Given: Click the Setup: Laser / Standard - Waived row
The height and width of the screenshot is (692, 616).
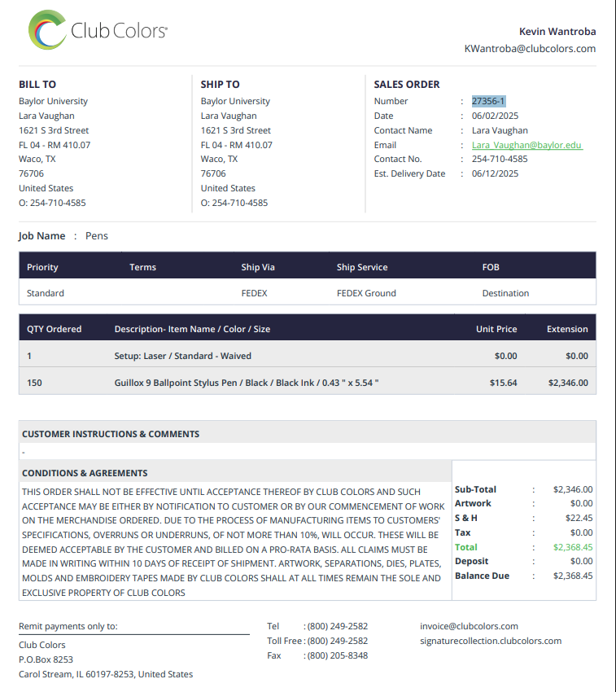Looking at the screenshot, I should pyautogui.click(x=307, y=356).
